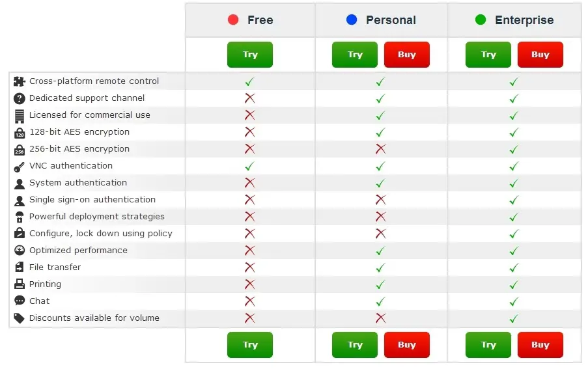Click the optimized performance gauge icon
This screenshot has width=588, height=369.
tap(19, 251)
